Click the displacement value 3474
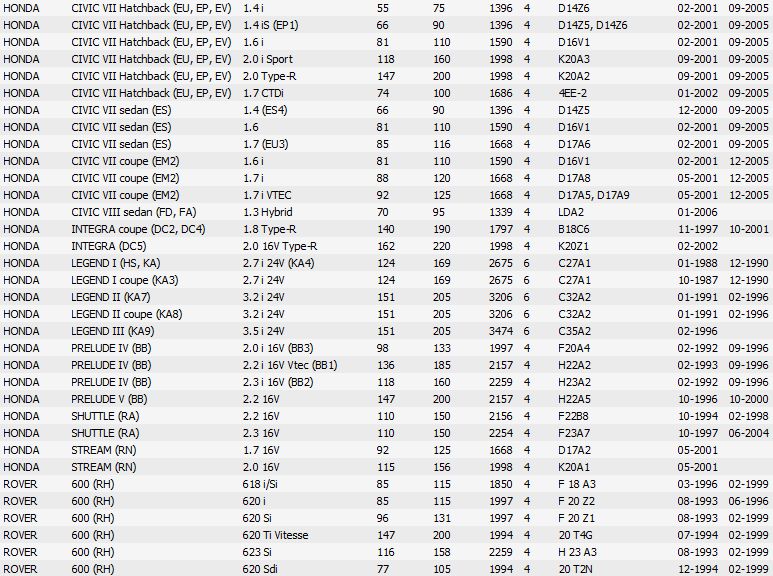773x576 pixels. (501, 331)
